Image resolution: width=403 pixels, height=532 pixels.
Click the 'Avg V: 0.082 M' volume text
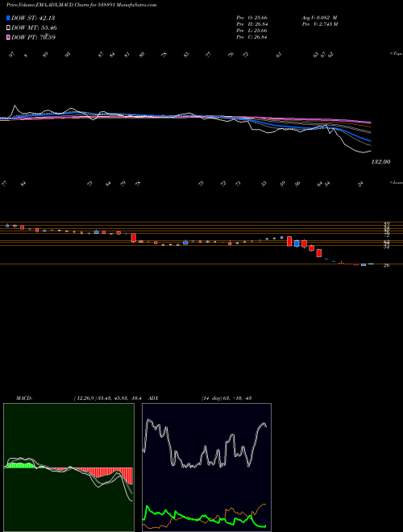[x=319, y=18]
